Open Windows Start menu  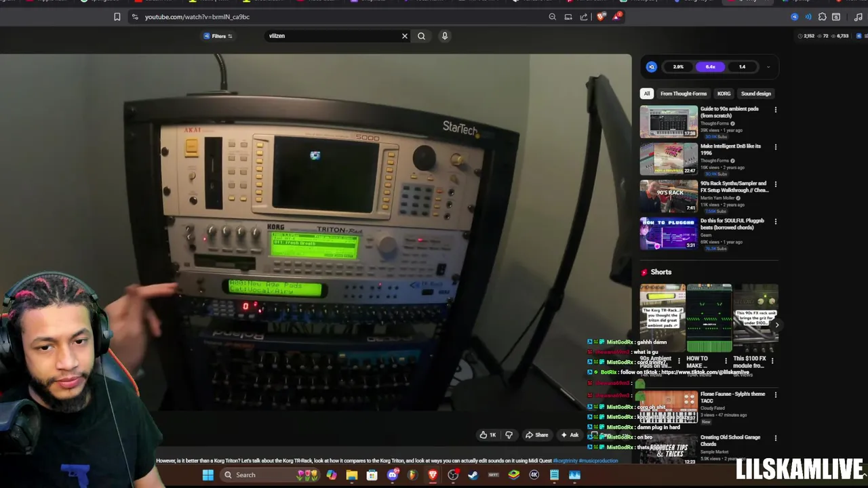point(208,475)
